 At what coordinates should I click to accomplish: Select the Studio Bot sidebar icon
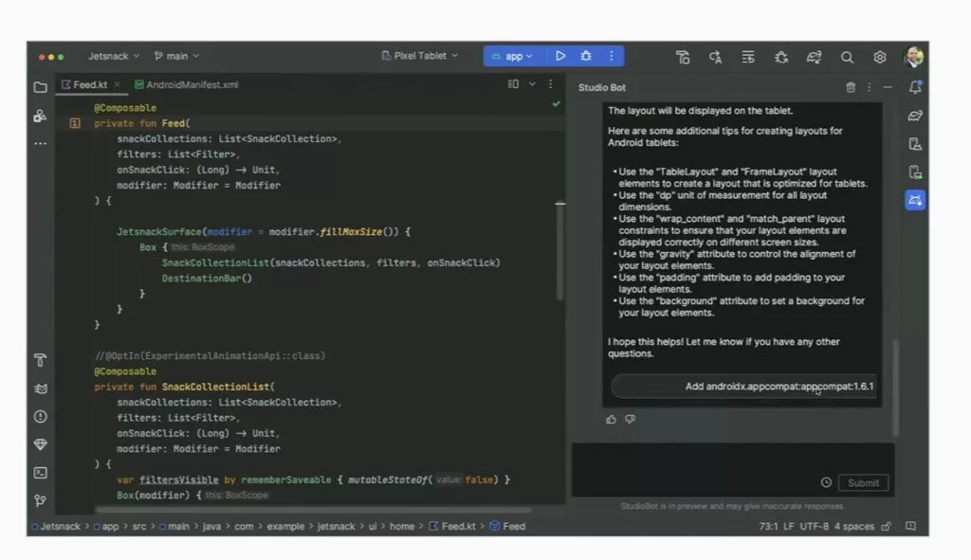[913, 200]
